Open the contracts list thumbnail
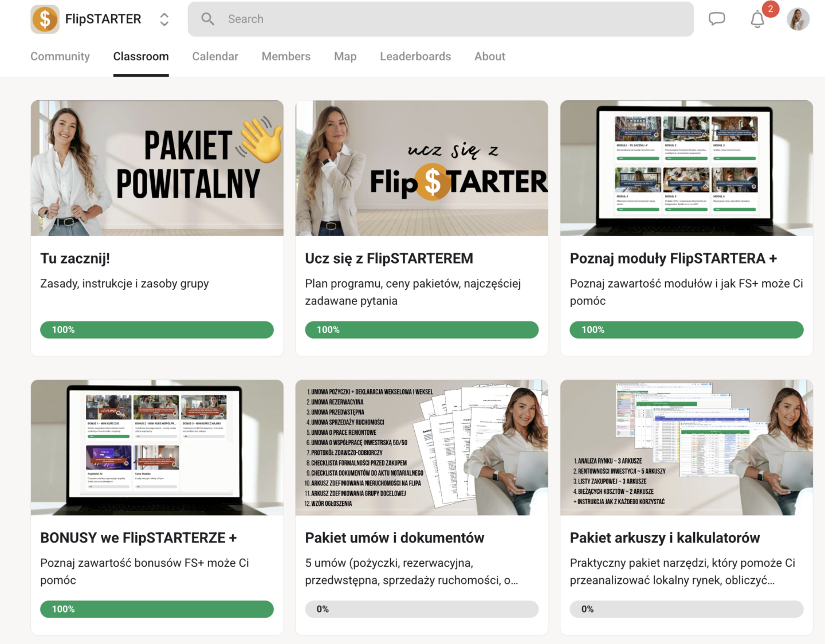The width and height of the screenshot is (825, 644). tap(422, 447)
